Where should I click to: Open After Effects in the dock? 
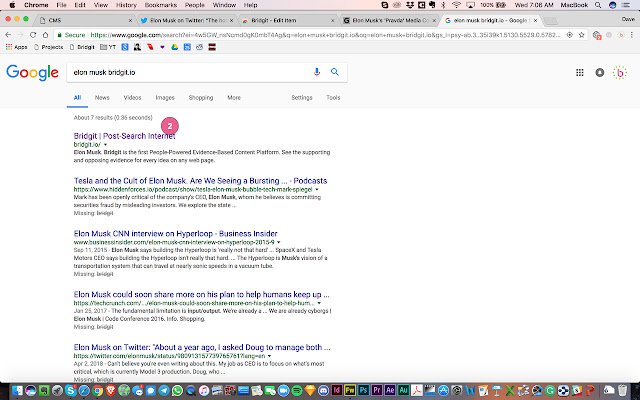point(390,391)
